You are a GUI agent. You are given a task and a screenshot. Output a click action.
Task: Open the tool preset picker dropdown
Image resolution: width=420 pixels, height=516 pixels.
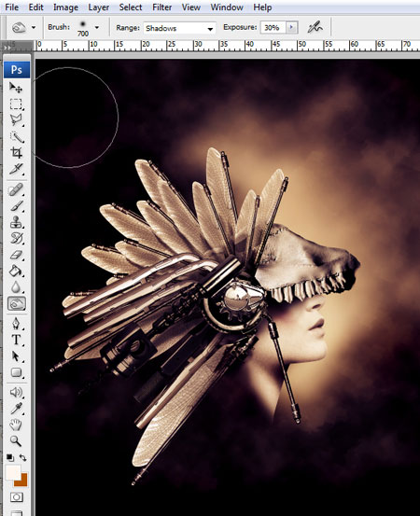point(34,28)
